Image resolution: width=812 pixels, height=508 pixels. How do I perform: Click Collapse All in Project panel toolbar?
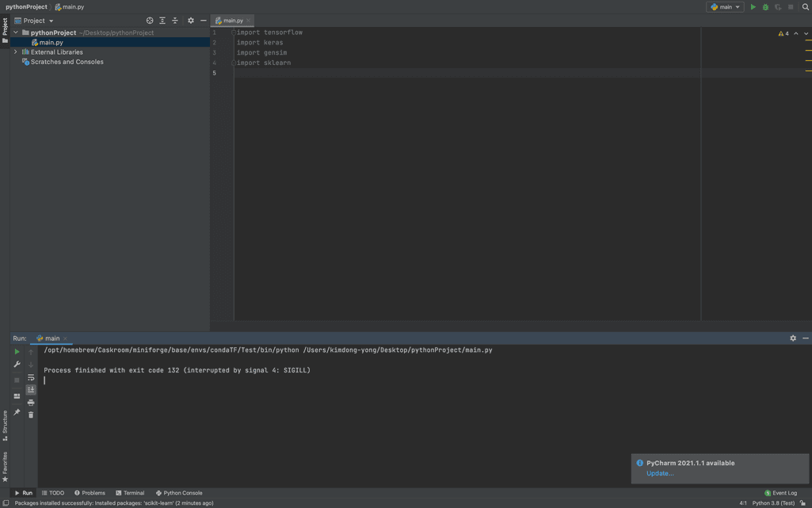pyautogui.click(x=175, y=21)
